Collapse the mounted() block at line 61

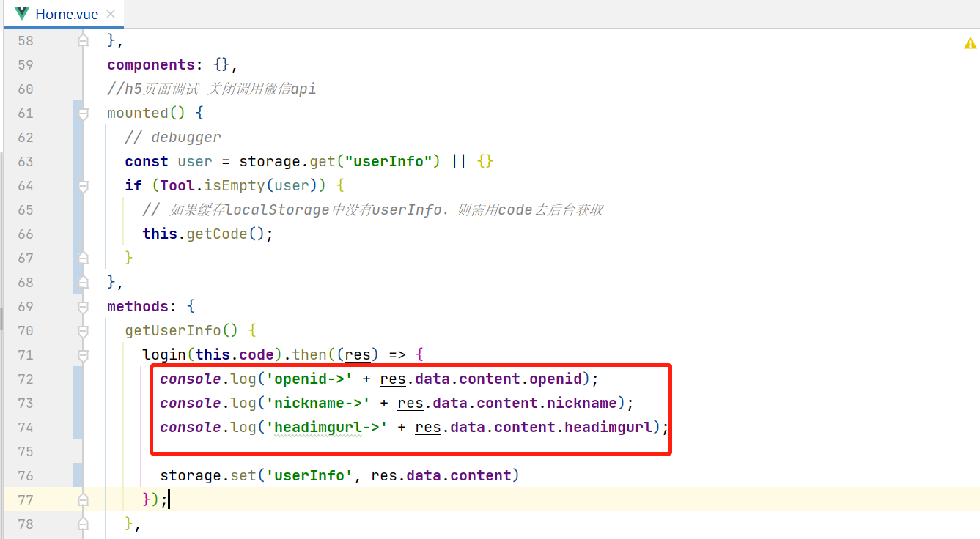(x=83, y=114)
